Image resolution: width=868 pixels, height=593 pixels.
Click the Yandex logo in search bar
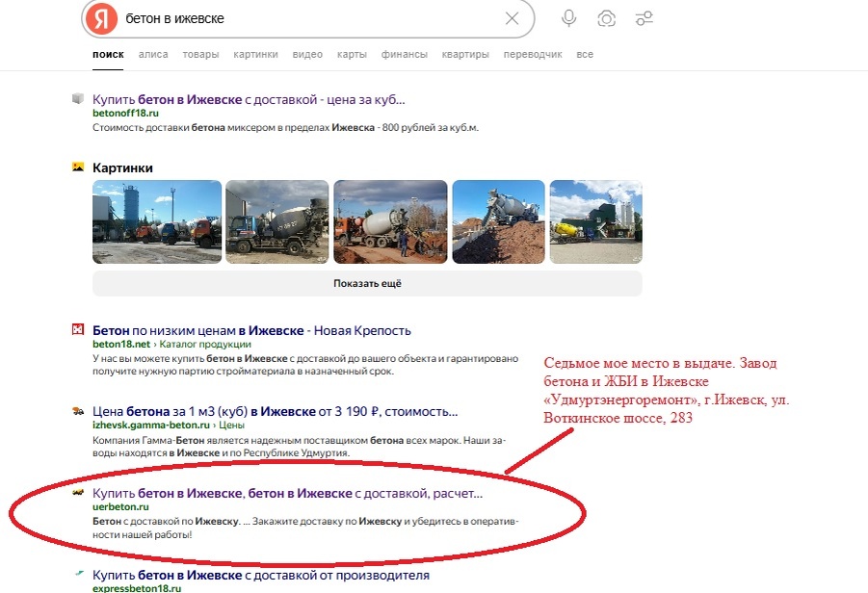101,18
